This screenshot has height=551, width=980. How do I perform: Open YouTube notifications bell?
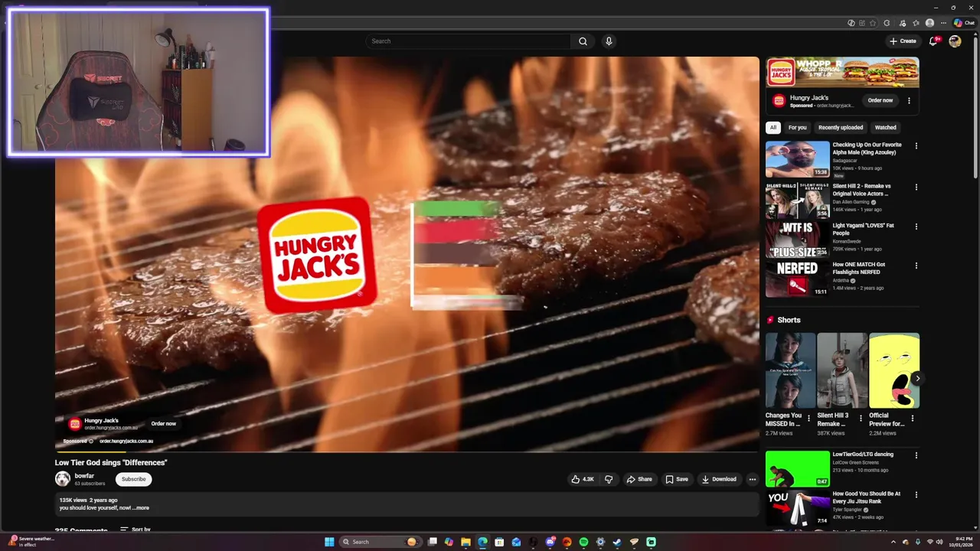point(933,41)
